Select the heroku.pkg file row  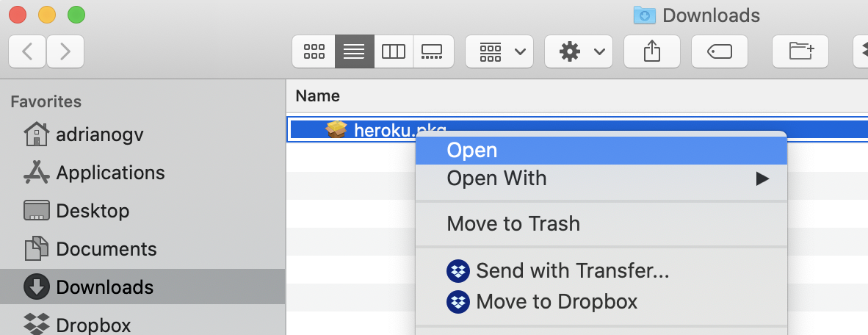(x=577, y=129)
